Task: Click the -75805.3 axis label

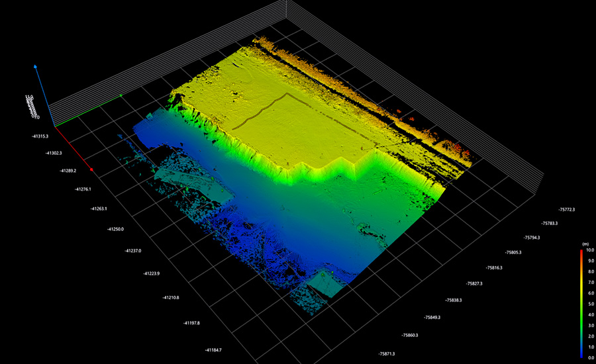Action: point(513,252)
